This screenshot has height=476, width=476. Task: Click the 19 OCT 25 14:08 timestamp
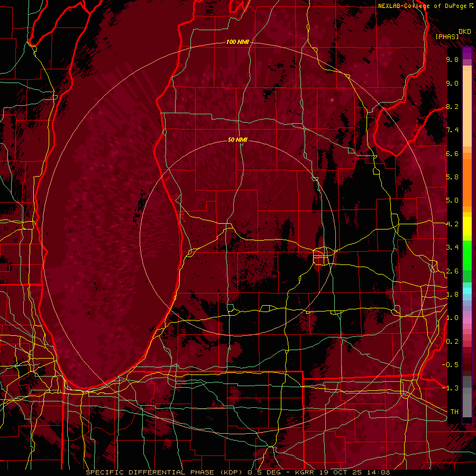(x=354, y=472)
